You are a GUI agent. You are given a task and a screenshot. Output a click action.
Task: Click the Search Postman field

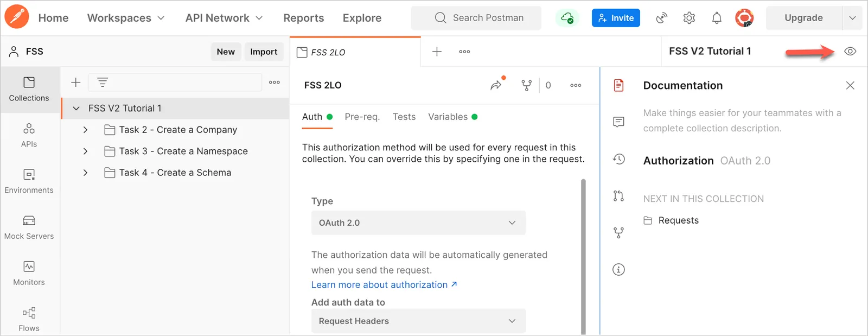[x=476, y=18]
